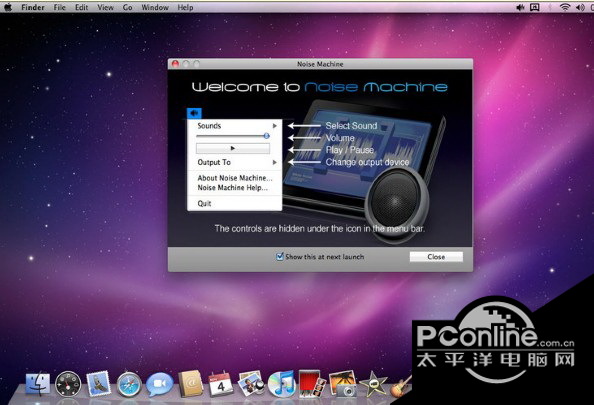Click the Noise Machine window title bar
Image resolution: width=594 pixels, height=405 pixels.
click(x=320, y=64)
